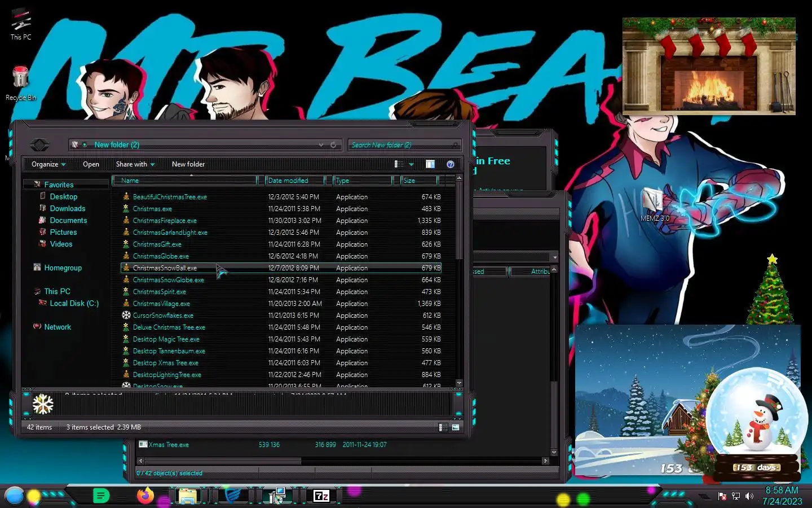Click the Downloads icon in Favorites
The image size is (812, 508).
pyautogui.click(x=43, y=208)
